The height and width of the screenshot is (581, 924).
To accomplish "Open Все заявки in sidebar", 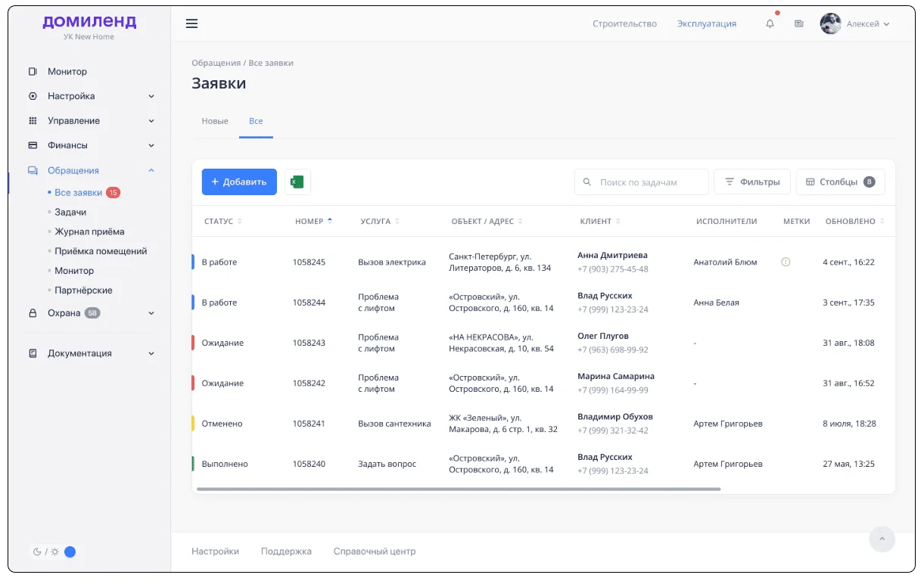I will 78,193.
